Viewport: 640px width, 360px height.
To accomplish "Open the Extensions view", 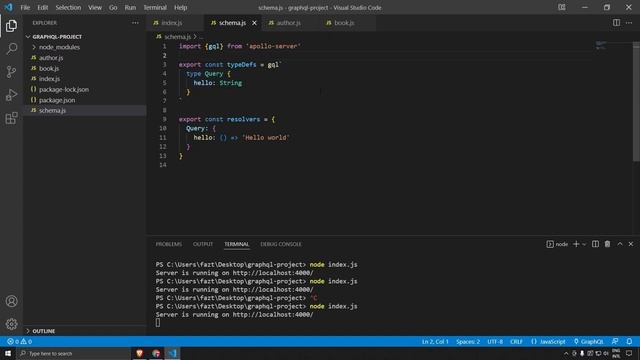I will coord(11,118).
